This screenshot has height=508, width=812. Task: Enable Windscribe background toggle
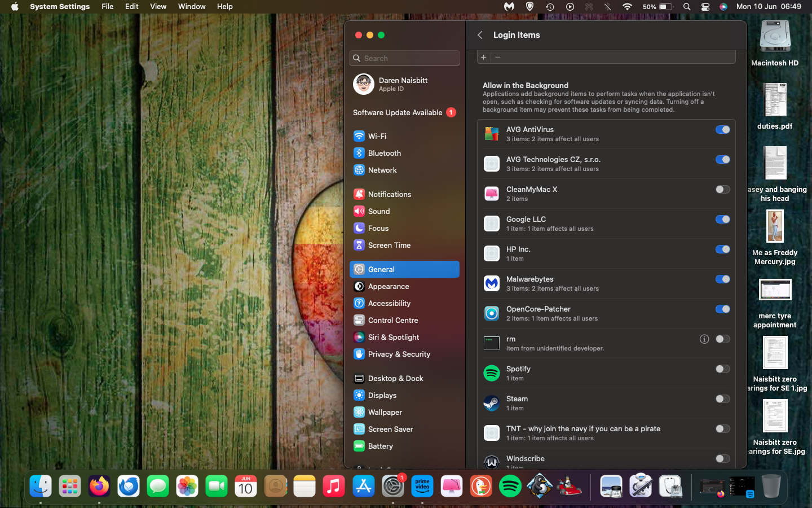coord(723,459)
